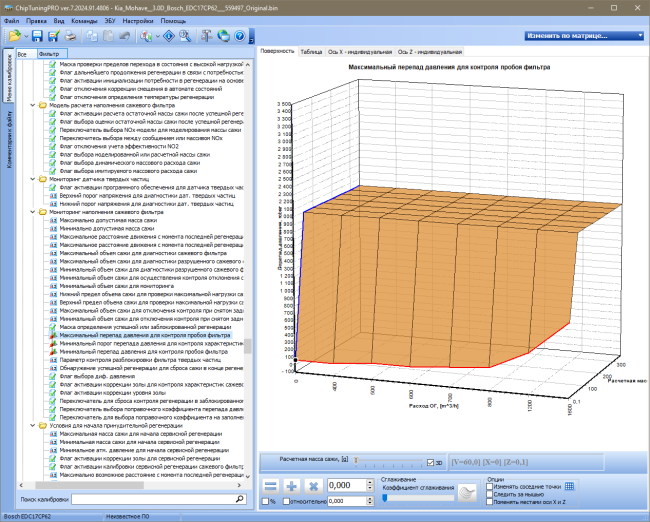650x522 pixels.
Task: Switch to the Таблица tab
Action: click(311, 52)
